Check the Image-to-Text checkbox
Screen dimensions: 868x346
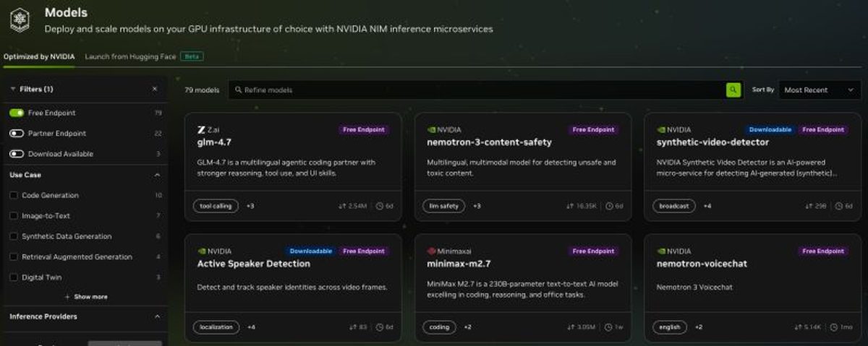click(x=14, y=216)
